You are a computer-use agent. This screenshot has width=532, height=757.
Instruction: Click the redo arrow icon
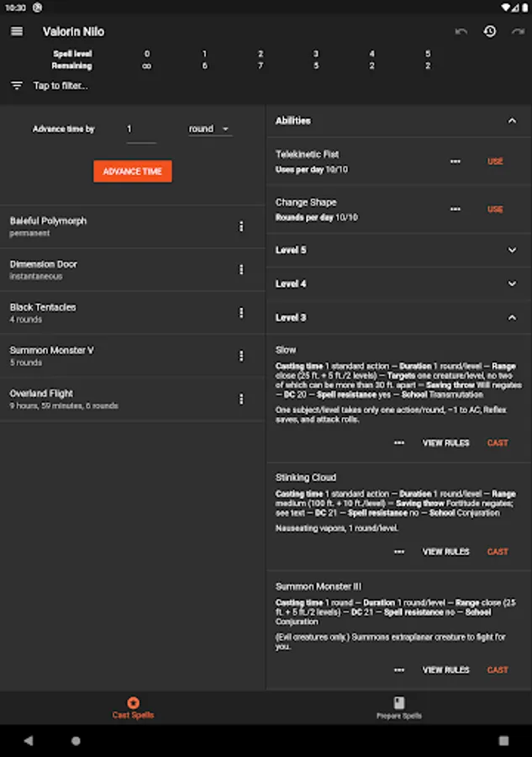[x=517, y=32]
